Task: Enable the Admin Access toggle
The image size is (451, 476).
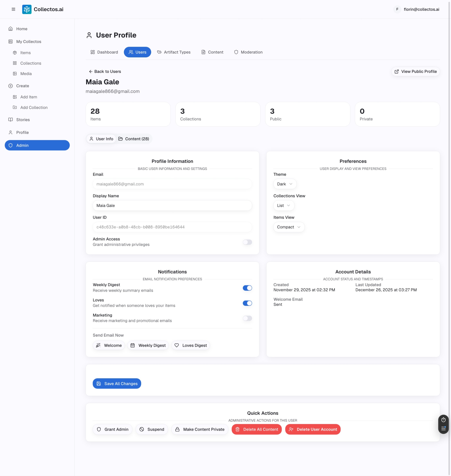Action: point(247,242)
